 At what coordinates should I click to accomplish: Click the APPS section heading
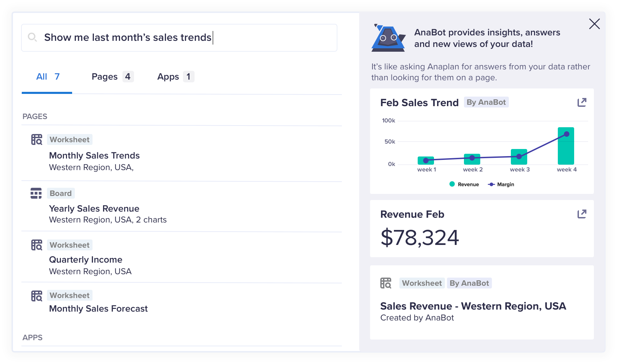pos(33,337)
